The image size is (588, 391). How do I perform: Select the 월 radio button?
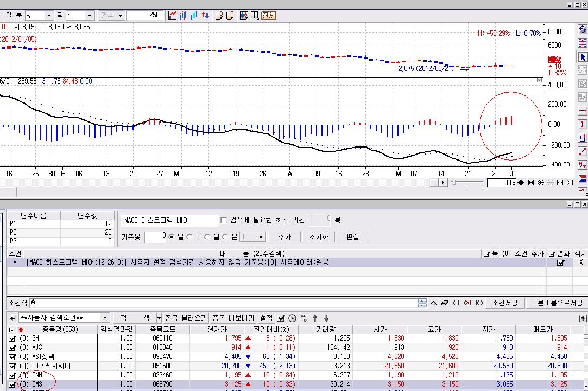(x=207, y=237)
